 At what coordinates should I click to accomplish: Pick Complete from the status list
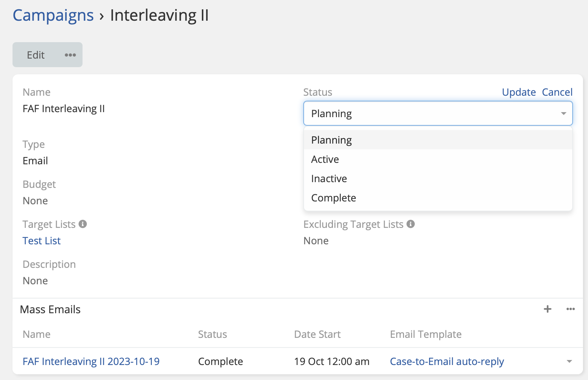pyautogui.click(x=334, y=198)
